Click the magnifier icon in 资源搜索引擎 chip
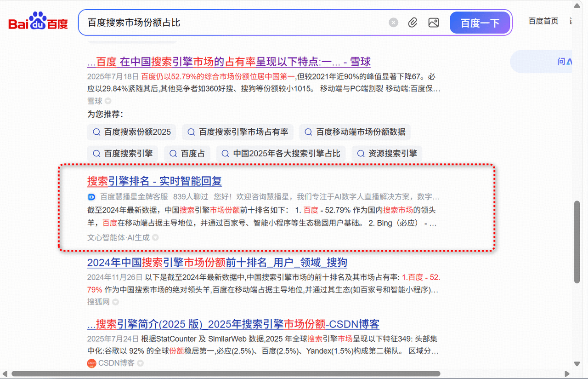588x379 pixels. pyautogui.click(x=361, y=153)
